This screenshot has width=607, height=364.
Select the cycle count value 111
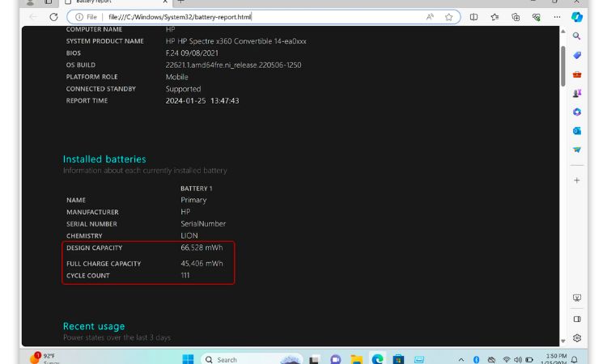(x=185, y=275)
